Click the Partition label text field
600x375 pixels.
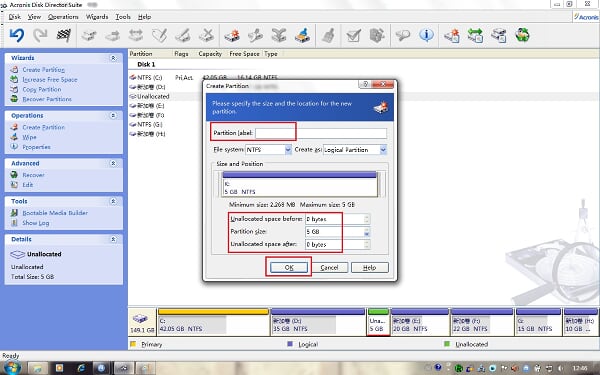pyautogui.click(x=321, y=133)
